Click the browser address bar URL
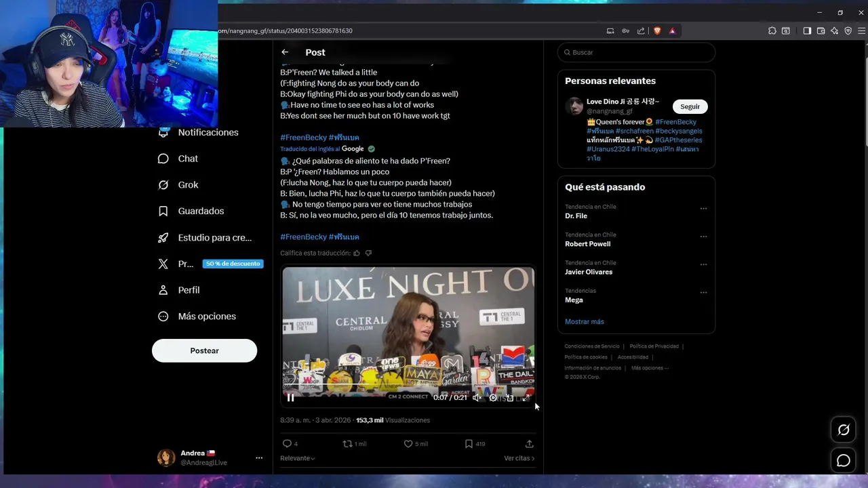The image size is (868, 488). pos(285,30)
